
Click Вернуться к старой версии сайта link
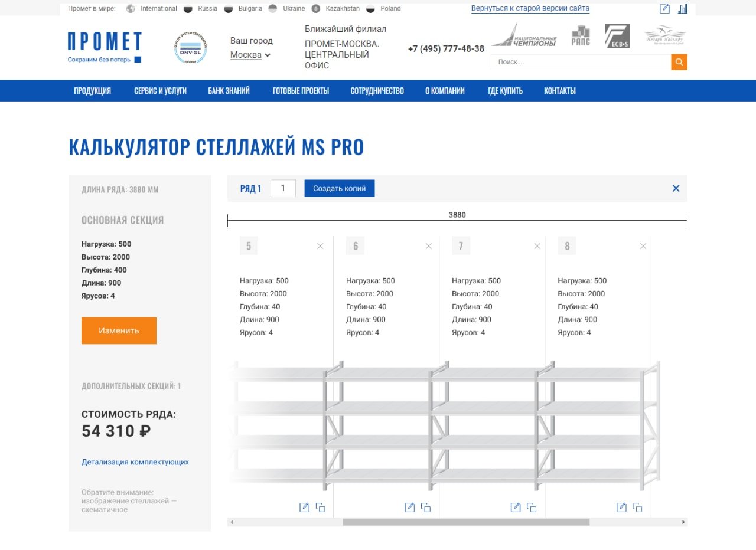[530, 8]
